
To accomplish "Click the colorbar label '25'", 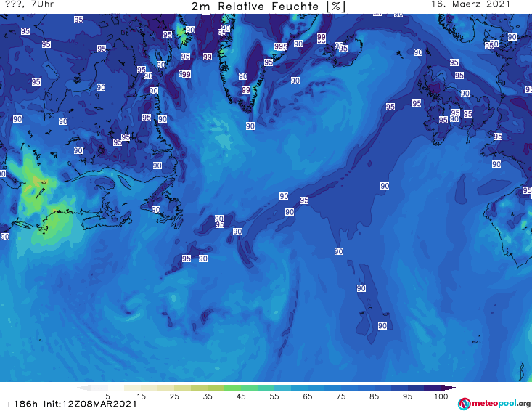I will pos(174,396).
